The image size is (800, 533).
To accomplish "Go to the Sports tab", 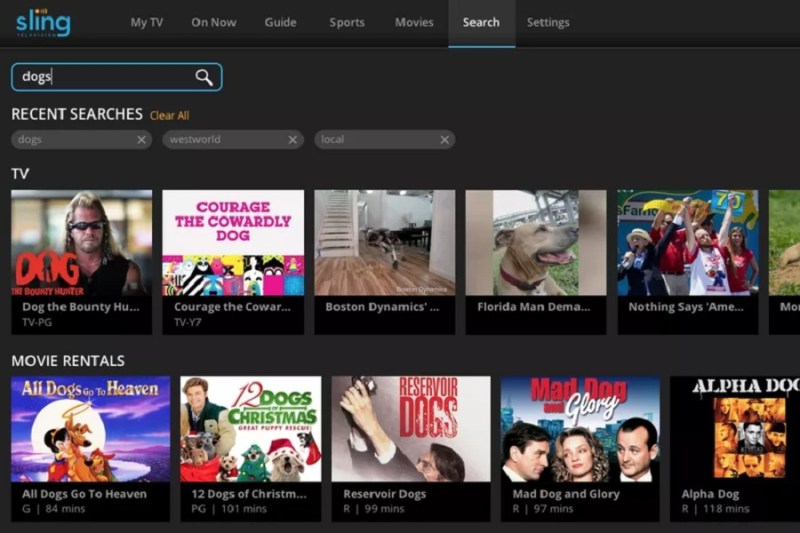I will pyautogui.click(x=347, y=22).
